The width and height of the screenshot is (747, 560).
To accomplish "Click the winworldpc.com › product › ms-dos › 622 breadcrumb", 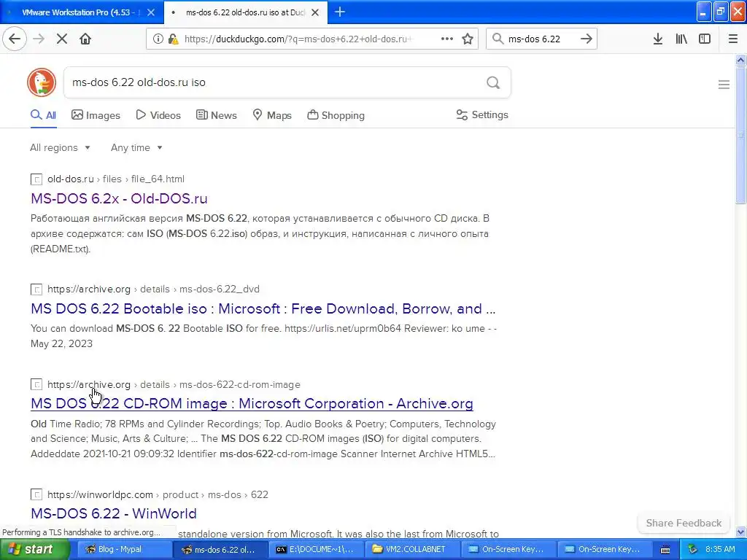I will pyautogui.click(x=158, y=495).
